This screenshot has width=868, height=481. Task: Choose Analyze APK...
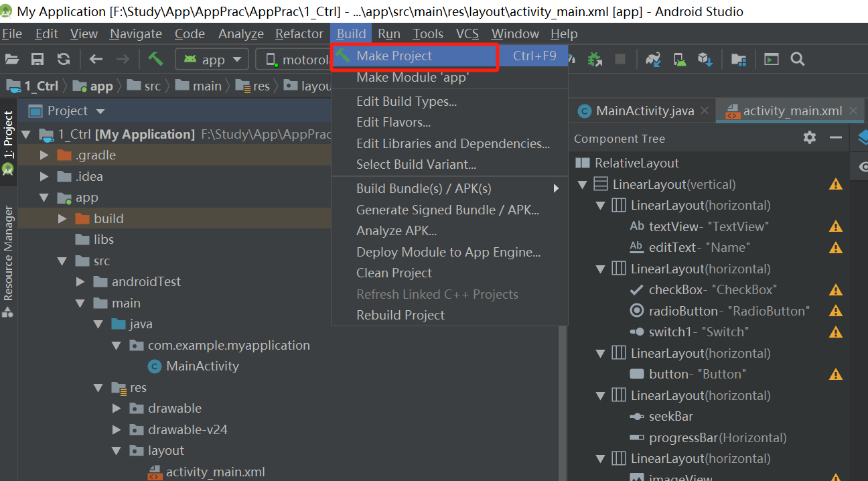coord(449,230)
